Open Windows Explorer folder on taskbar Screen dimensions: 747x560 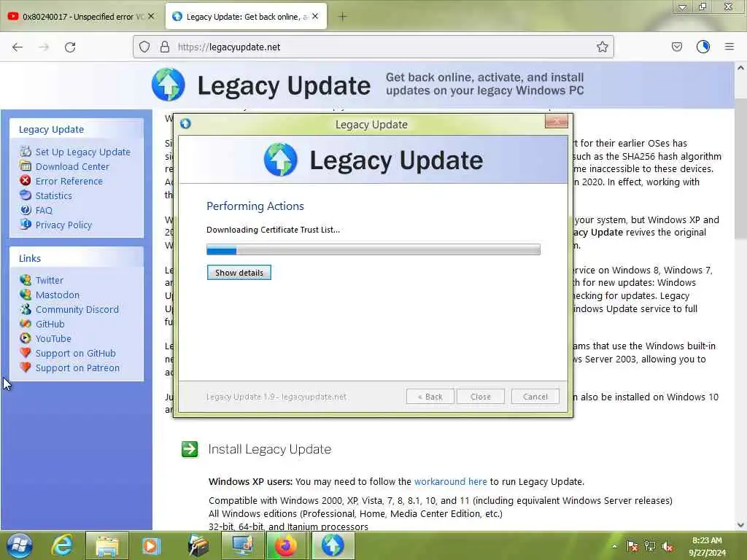[107, 545]
